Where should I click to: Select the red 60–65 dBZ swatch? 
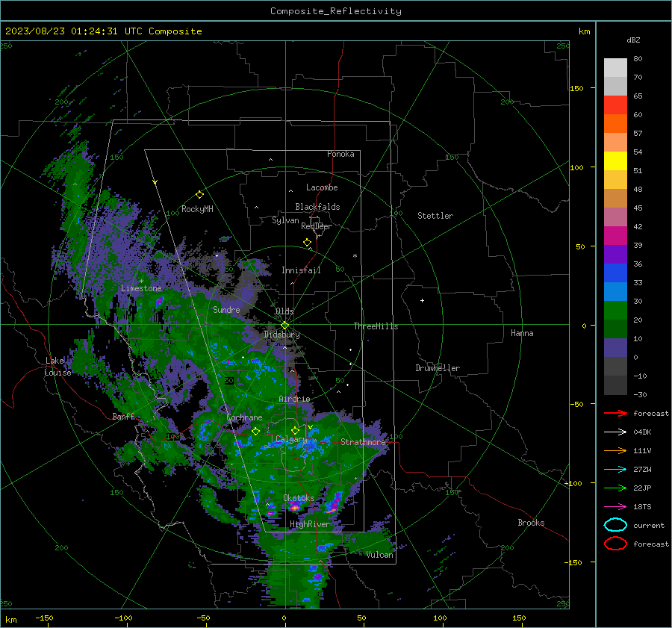(615, 105)
